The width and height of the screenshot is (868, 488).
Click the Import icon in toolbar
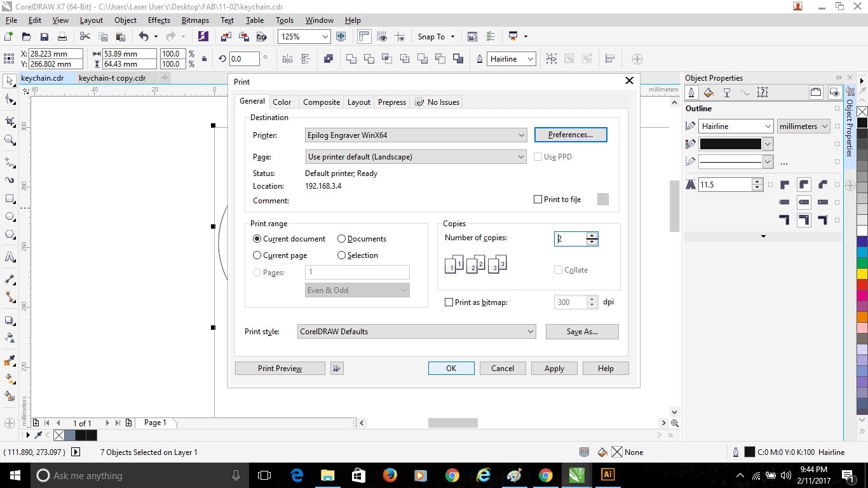[x=227, y=37]
